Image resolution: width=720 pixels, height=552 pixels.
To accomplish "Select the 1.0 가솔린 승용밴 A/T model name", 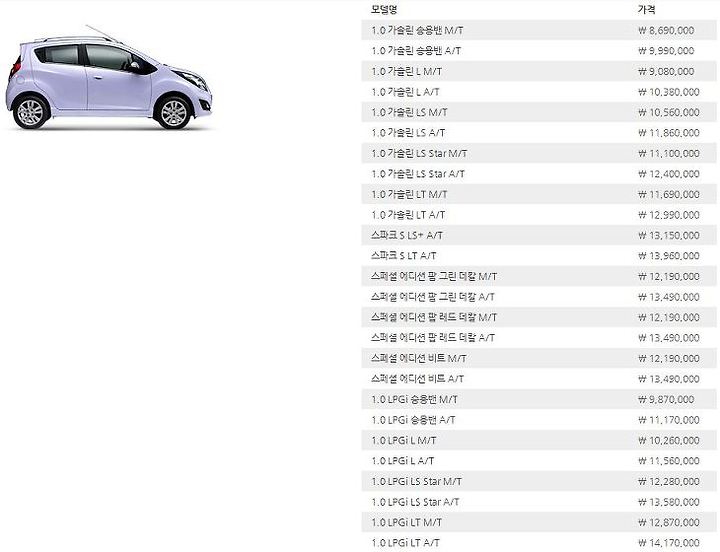I will coord(416,51).
